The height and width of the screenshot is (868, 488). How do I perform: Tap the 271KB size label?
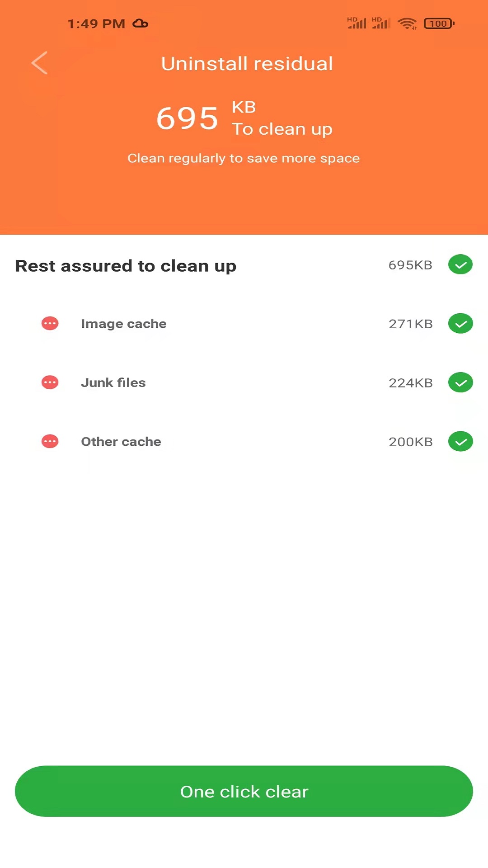pyautogui.click(x=410, y=324)
